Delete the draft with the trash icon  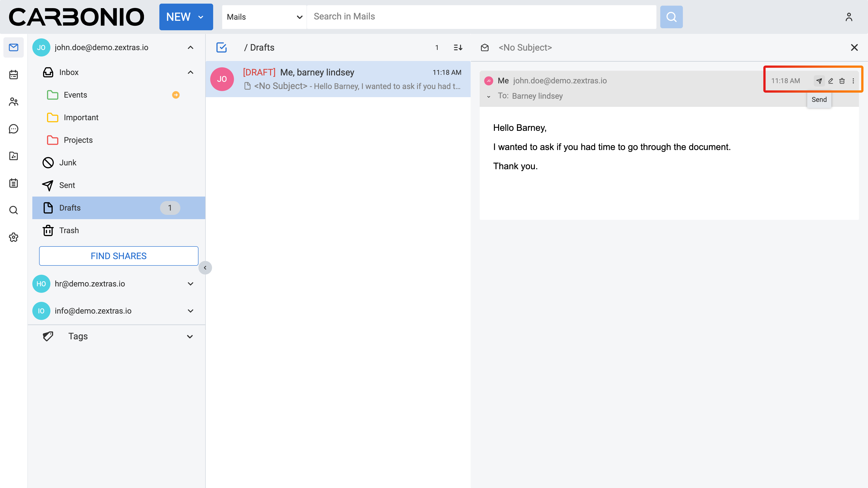pos(842,81)
